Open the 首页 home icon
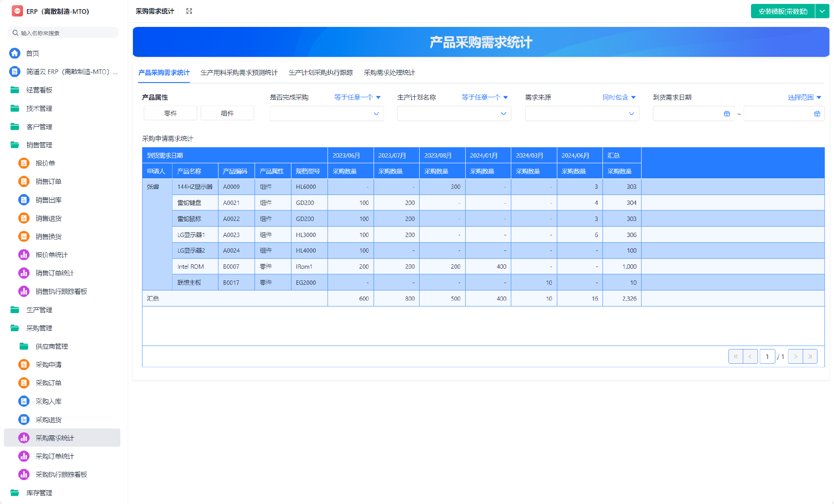The width and height of the screenshot is (834, 504). pyautogui.click(x=15, y=53)
